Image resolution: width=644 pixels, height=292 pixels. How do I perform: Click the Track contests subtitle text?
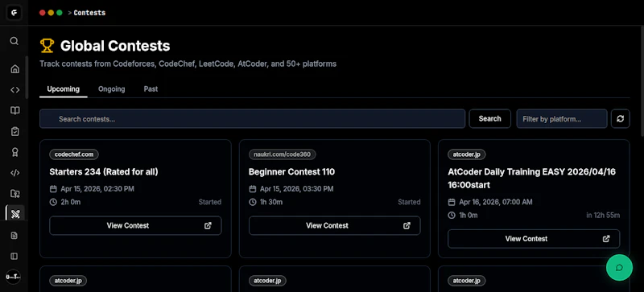coord(188,64)
